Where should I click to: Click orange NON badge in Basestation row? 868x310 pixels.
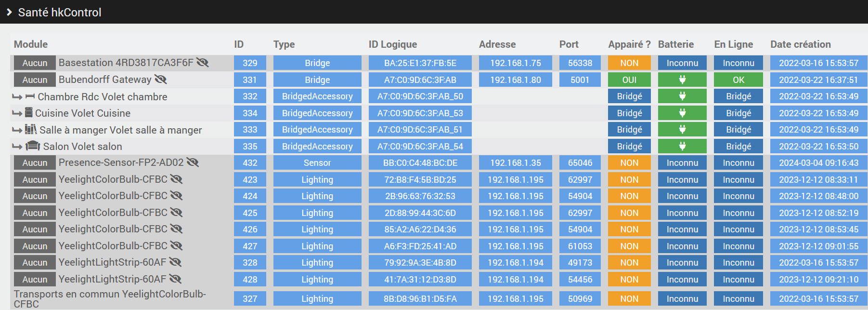coord(629,63)
